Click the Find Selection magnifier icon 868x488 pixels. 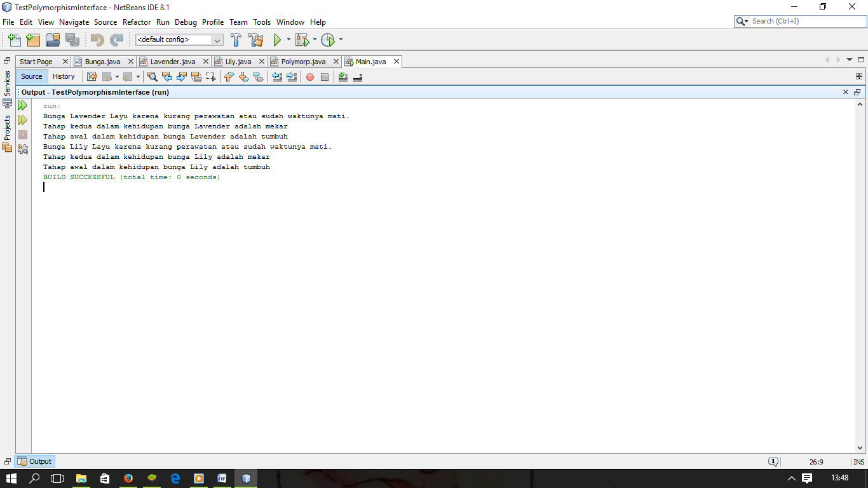tap(153, 77)
